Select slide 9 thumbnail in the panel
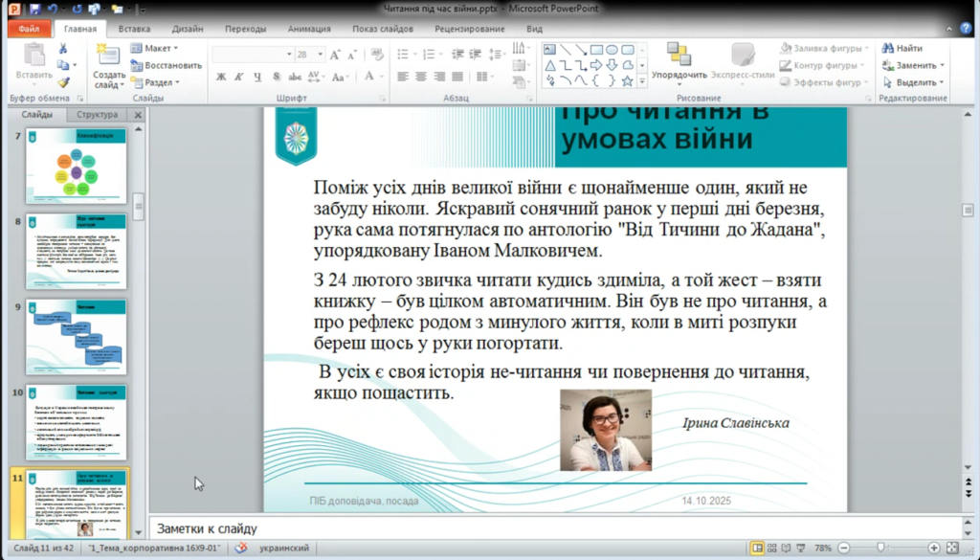Image resolution: width=980 pixels, height=560 pixels. coord(77,337)
